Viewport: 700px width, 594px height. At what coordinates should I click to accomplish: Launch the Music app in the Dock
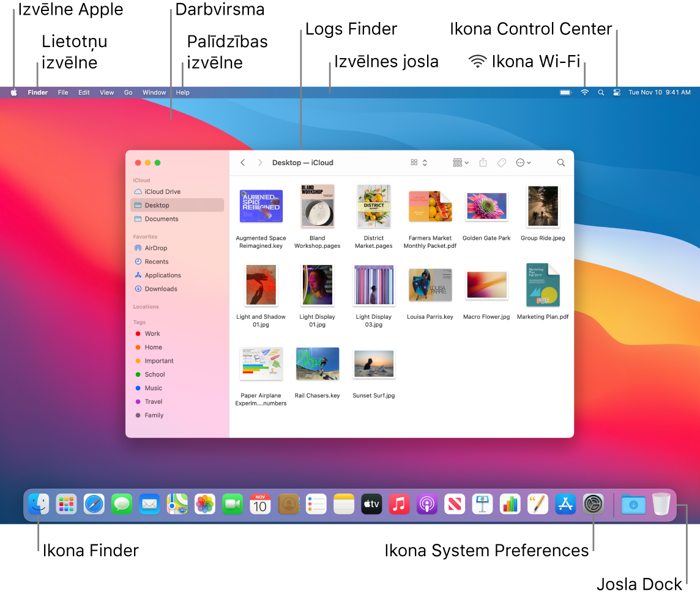pyautogui.click(x=399, y=504)
